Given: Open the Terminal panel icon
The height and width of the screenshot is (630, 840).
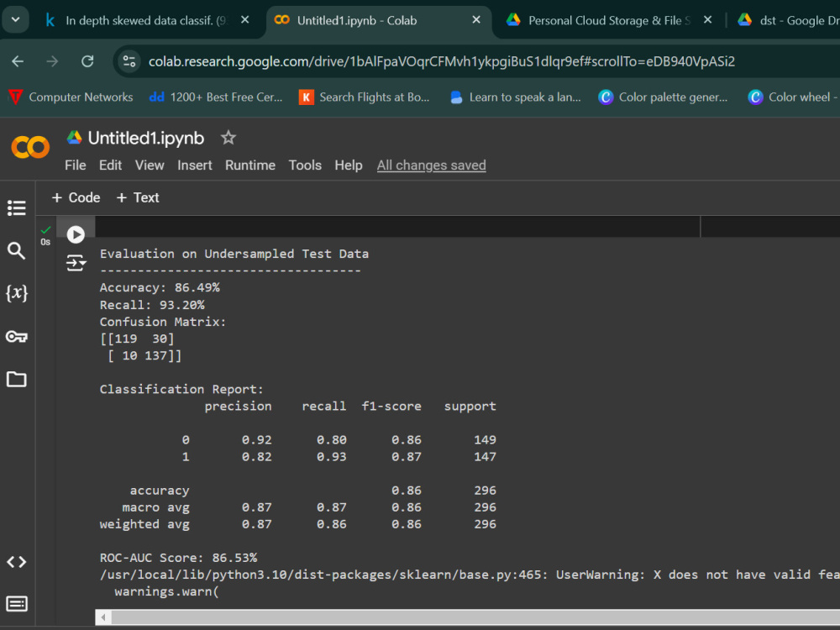Looking at the screenshot, I should click(x=17, y=604).
